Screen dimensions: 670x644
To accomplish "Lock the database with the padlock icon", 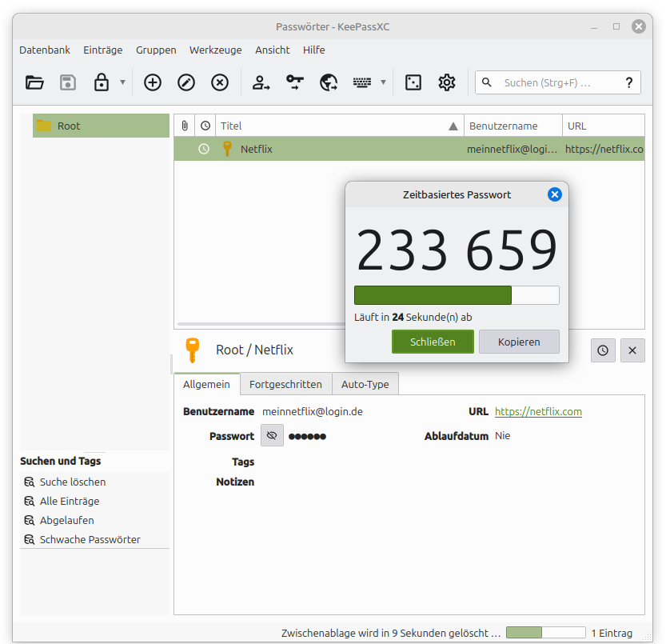I will pos(102,82).
